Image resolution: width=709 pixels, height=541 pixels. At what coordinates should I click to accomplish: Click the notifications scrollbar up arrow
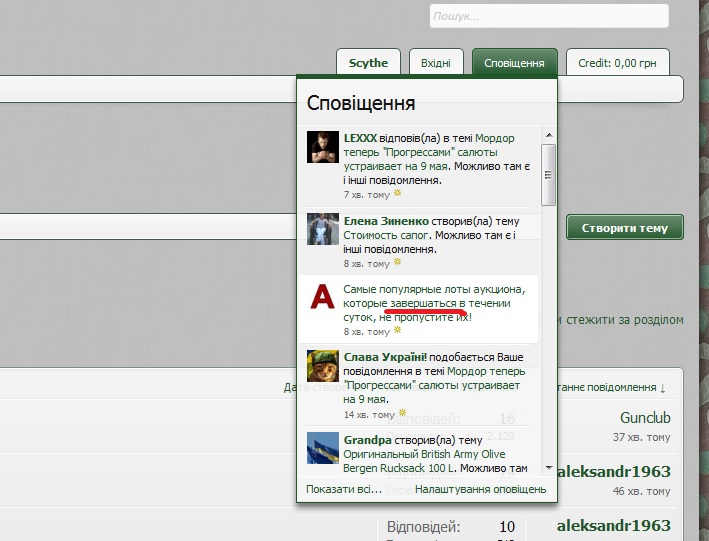(x=549, y=135)
